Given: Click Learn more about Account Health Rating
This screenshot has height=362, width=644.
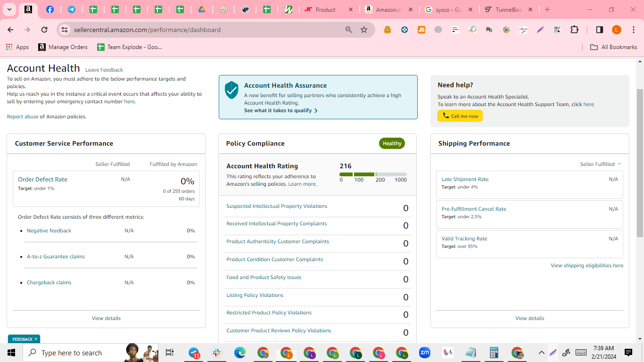Looking at the screenshot, I should (x=302, y=184).
